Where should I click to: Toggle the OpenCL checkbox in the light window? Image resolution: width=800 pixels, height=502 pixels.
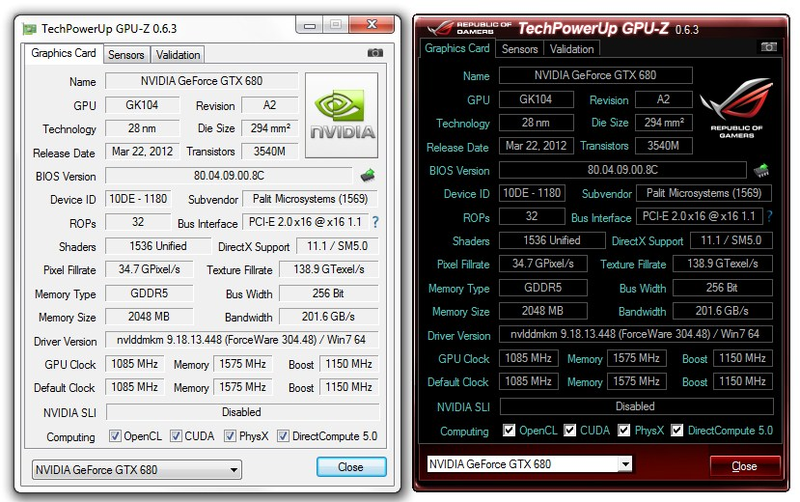[115, 436]
